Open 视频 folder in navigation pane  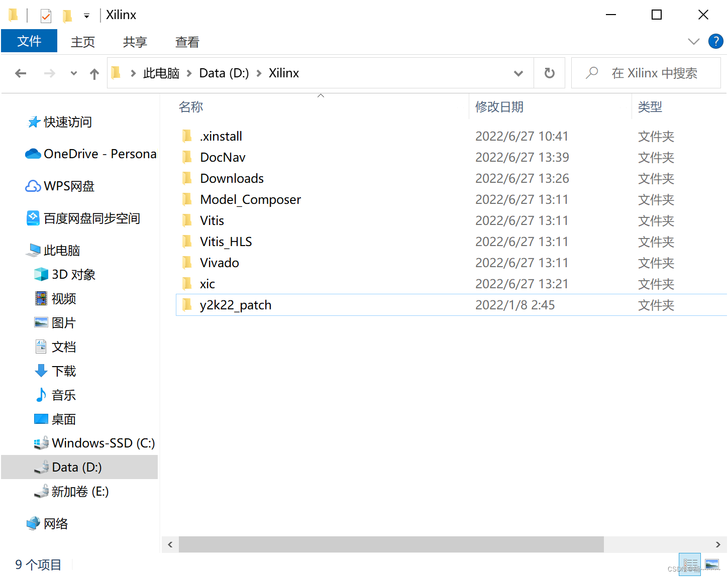55,298
